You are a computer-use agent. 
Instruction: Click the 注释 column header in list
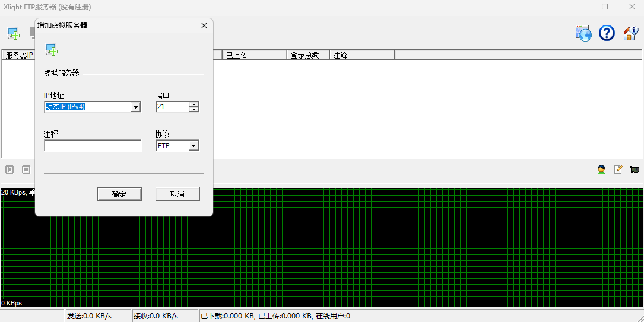(362, 55)
